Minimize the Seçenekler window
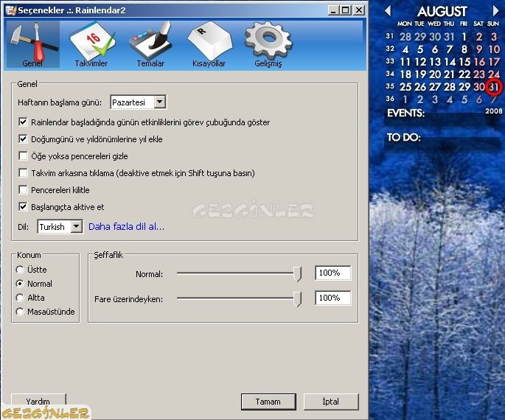This screenshot has width=505, height=420. coord(332,10)
